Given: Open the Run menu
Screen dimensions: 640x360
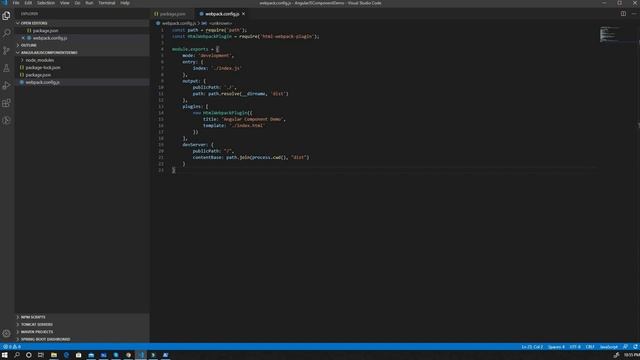Looking at the screenshot, I should click(89, 3).
